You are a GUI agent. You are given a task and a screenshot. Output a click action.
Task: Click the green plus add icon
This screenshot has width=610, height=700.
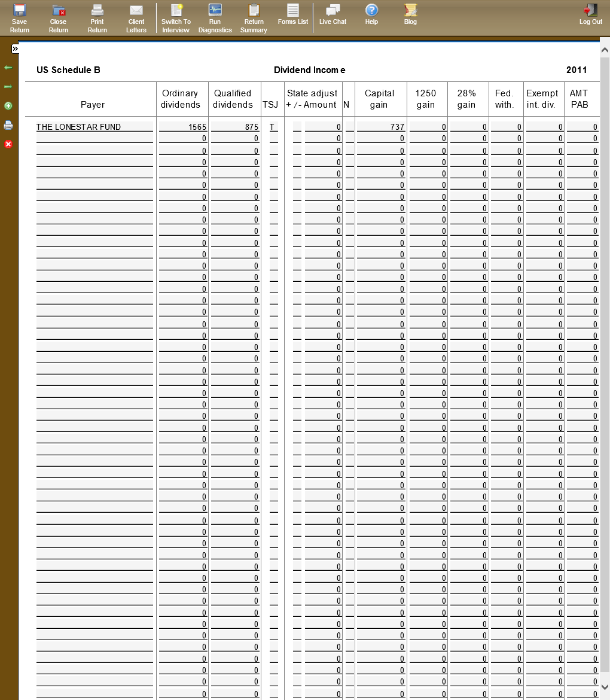click(x=8, y=106)
